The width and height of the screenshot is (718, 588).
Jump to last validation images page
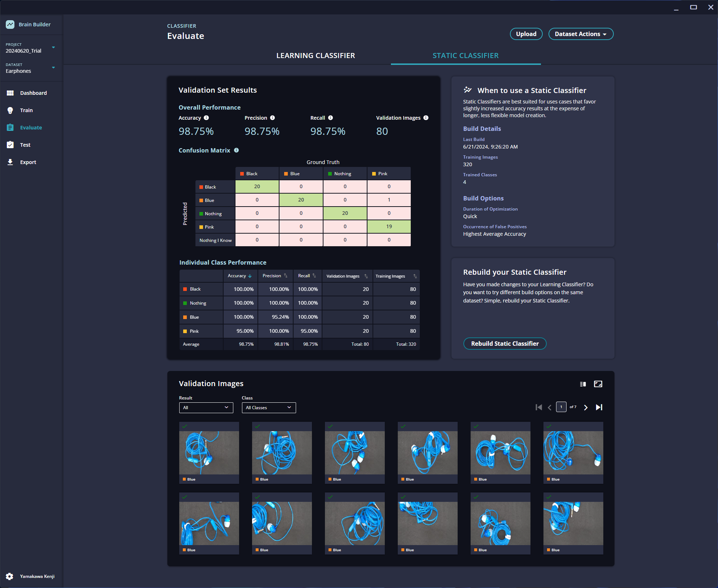click(599, 407)
